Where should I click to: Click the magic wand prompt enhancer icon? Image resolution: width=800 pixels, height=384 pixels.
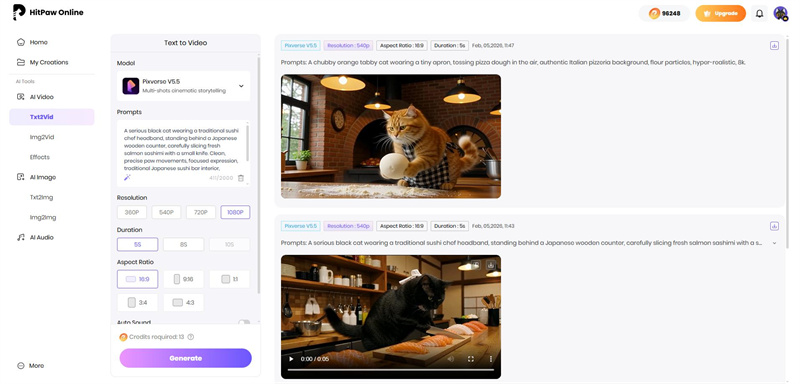(127, 177)
